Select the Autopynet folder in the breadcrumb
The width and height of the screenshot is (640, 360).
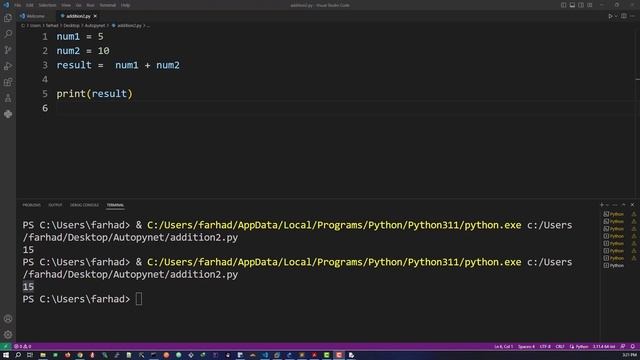[x=95, y=25]
